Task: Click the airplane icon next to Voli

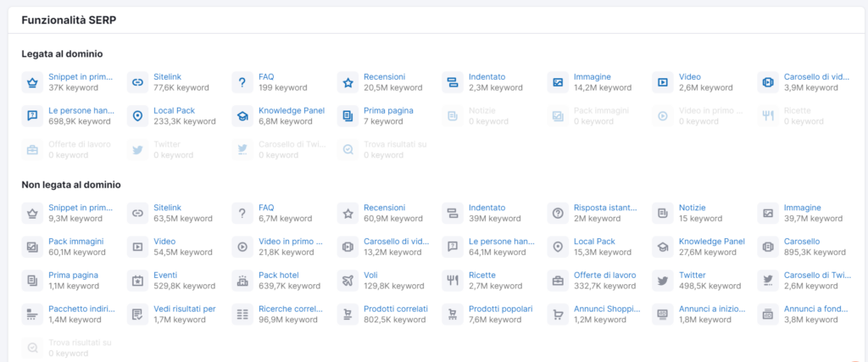Action: pos(347,281)
